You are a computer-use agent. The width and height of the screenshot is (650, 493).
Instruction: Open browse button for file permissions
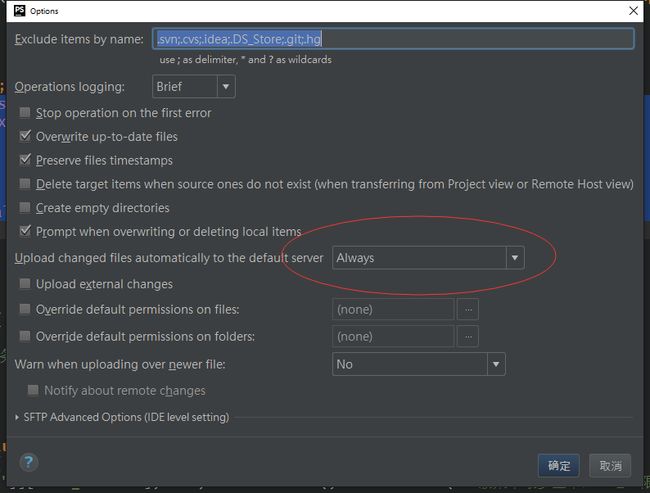(x=468, y=309)
